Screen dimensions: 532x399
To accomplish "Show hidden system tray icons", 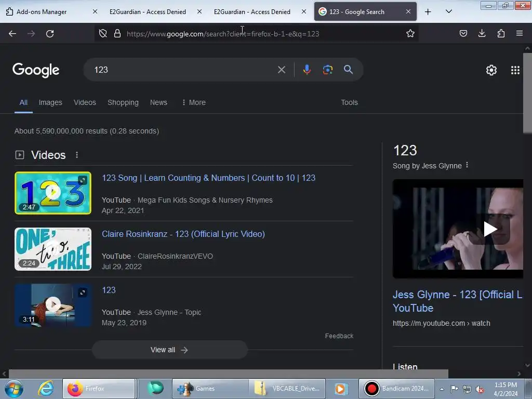I will click(442, 389).
